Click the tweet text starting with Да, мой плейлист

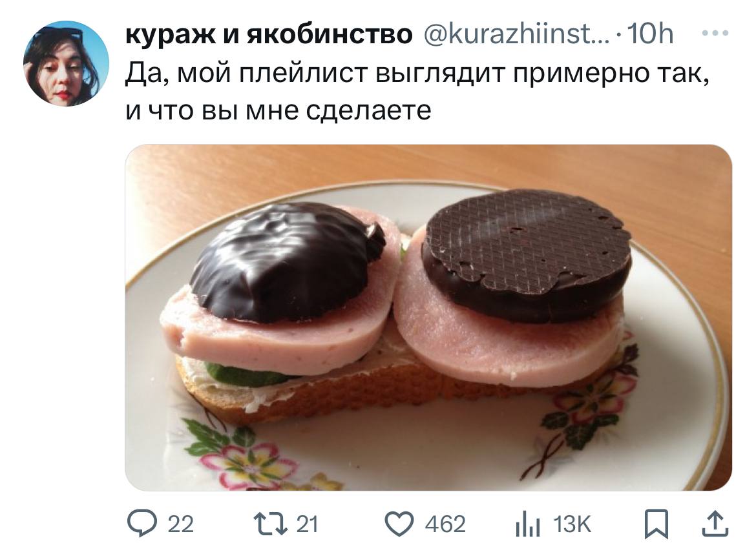[x=417, y=92]
